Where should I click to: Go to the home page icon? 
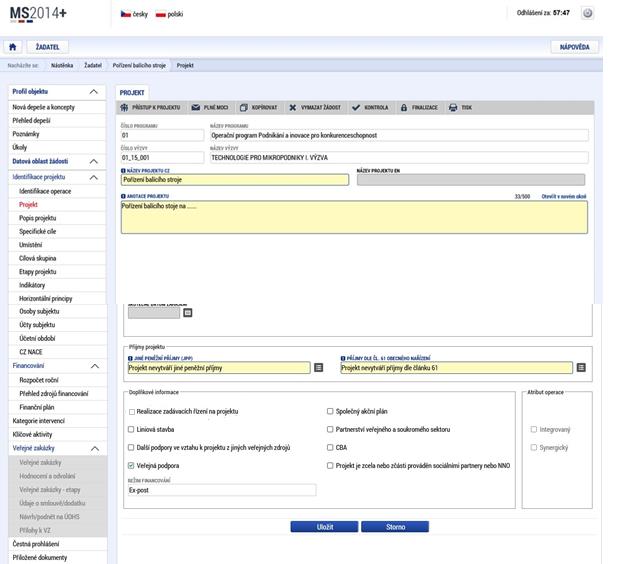tap(13, 47)
